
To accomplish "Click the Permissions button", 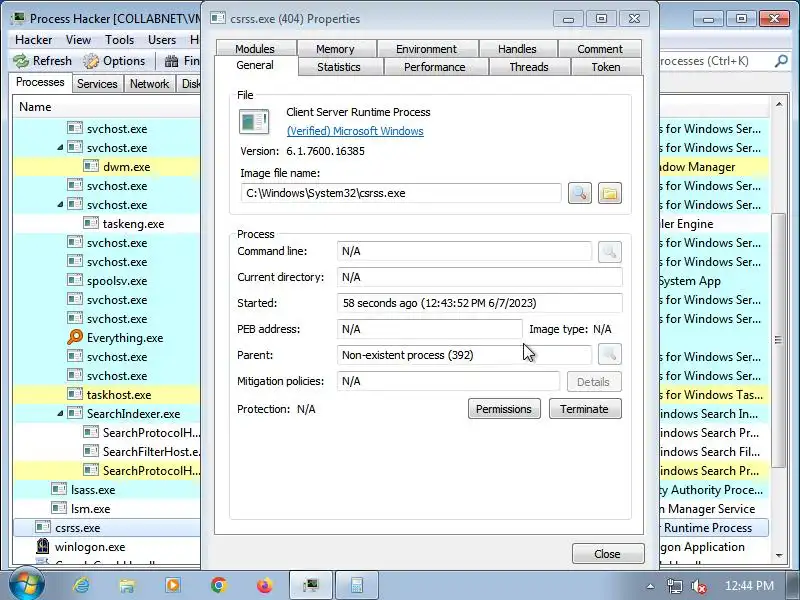I will pos(504,409).
